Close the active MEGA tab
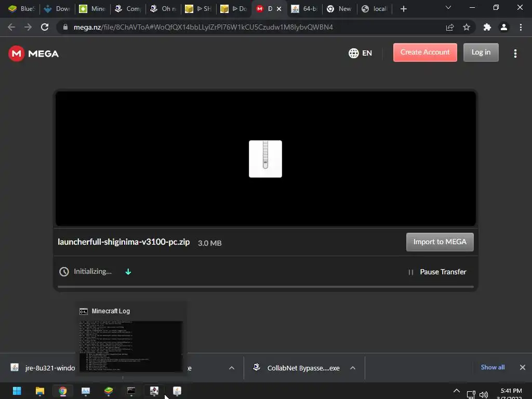The image size is (532, 399). (279, 9)
